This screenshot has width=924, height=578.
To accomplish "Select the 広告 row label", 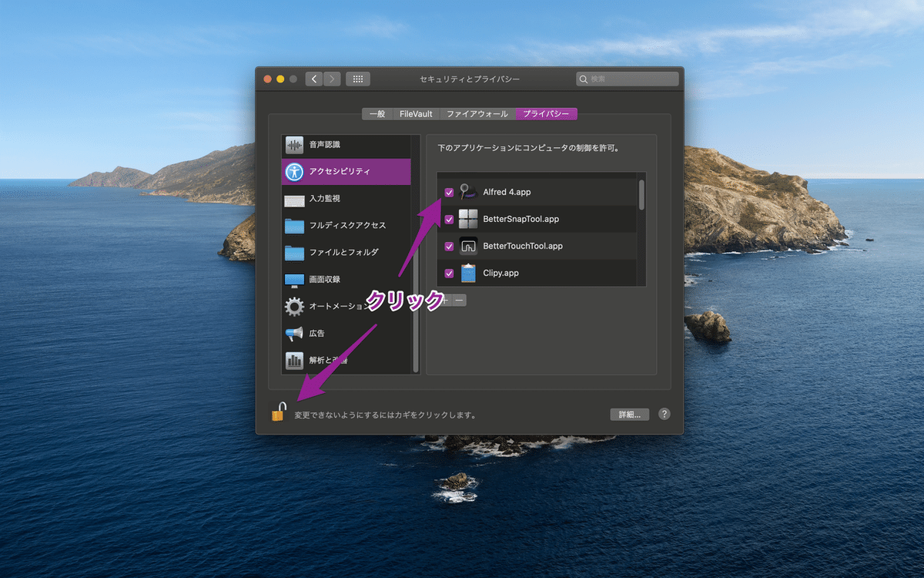I will click(316, 334).
